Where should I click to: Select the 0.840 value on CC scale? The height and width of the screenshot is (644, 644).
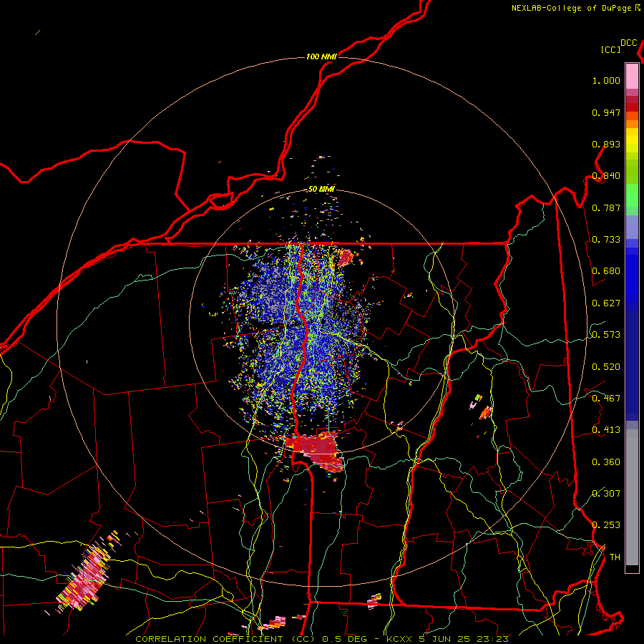pos(606,176)
